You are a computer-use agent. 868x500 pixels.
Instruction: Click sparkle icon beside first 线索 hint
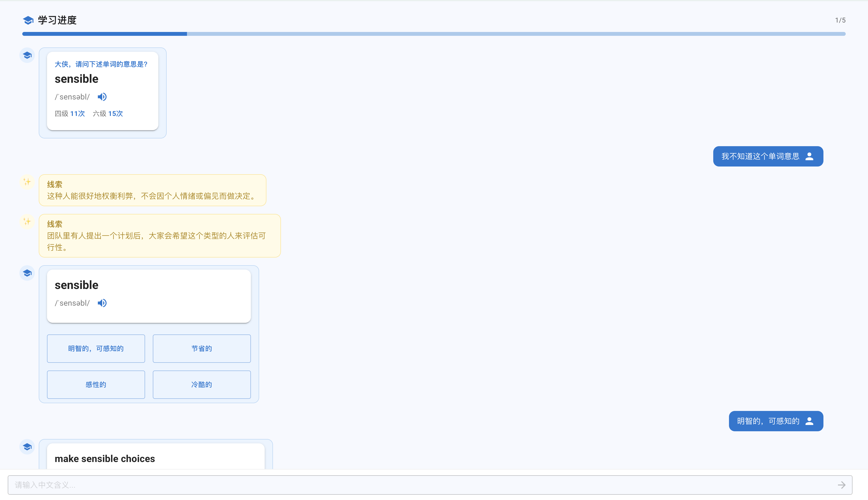[x=27, y=182]
